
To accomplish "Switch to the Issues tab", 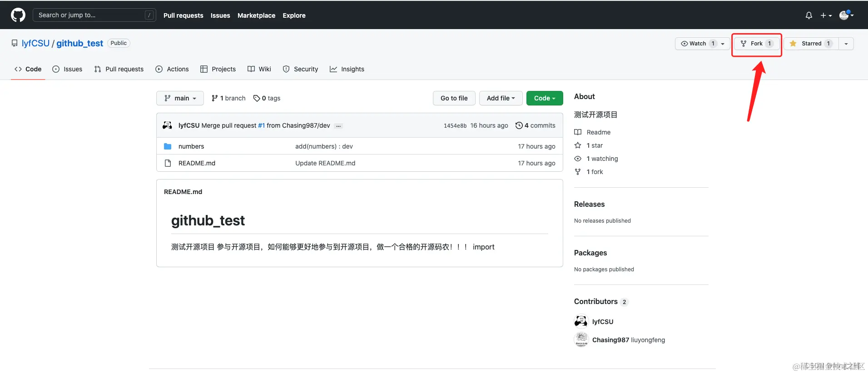I will click(x=67, y=69).
